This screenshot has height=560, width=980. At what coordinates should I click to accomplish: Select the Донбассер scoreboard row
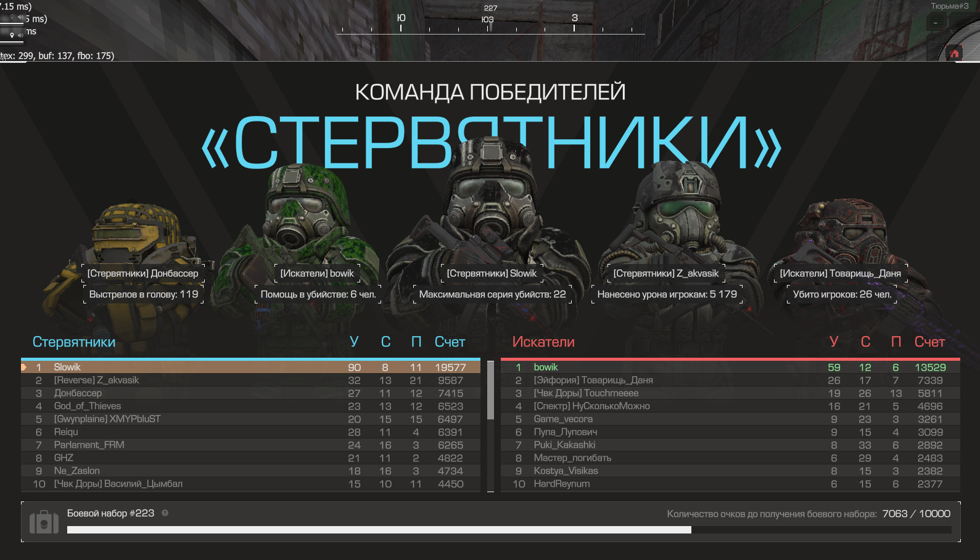click(x=250, y=393)
